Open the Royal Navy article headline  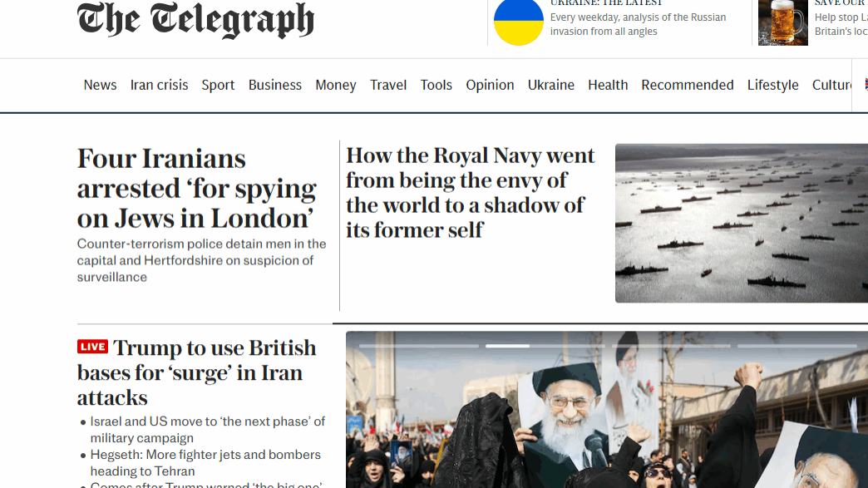click(471, 192)
